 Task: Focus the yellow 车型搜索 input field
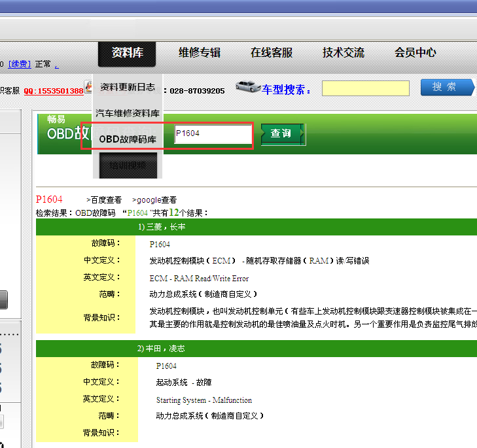tap(366, 88)
